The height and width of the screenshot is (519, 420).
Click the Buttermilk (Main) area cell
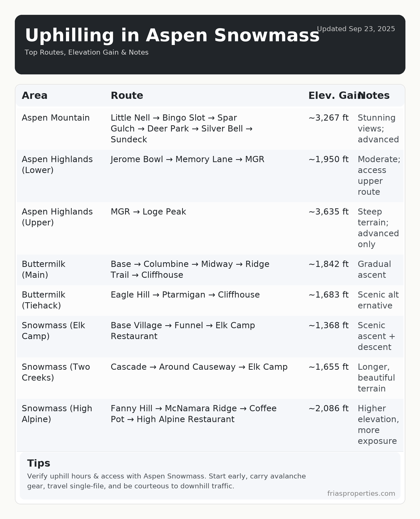[x=43, y=269]
